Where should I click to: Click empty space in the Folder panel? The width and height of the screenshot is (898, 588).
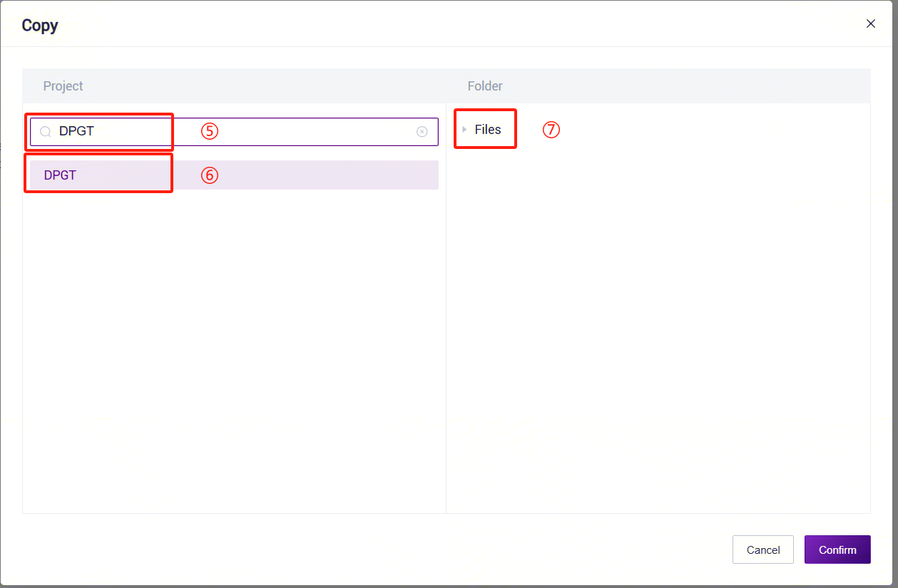coord(658,328)
